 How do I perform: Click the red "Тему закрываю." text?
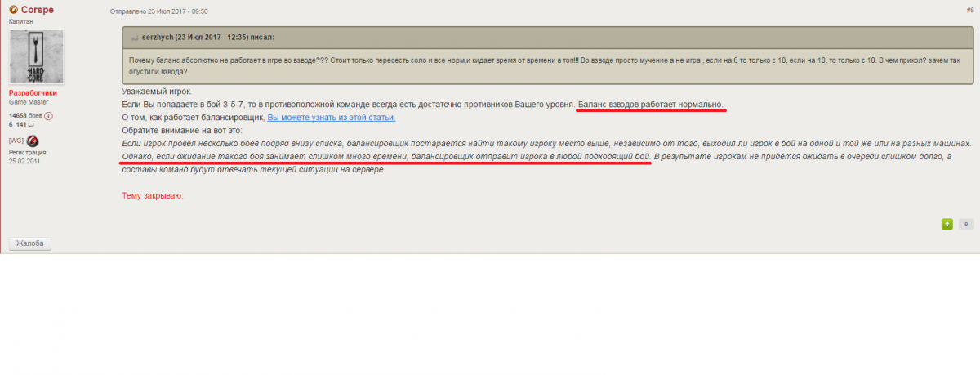tap(153, 196)
